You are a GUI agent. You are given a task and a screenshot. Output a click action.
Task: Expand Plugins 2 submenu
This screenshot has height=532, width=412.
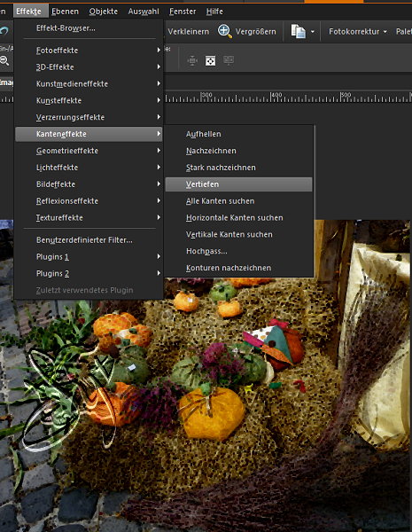(89, 273)
